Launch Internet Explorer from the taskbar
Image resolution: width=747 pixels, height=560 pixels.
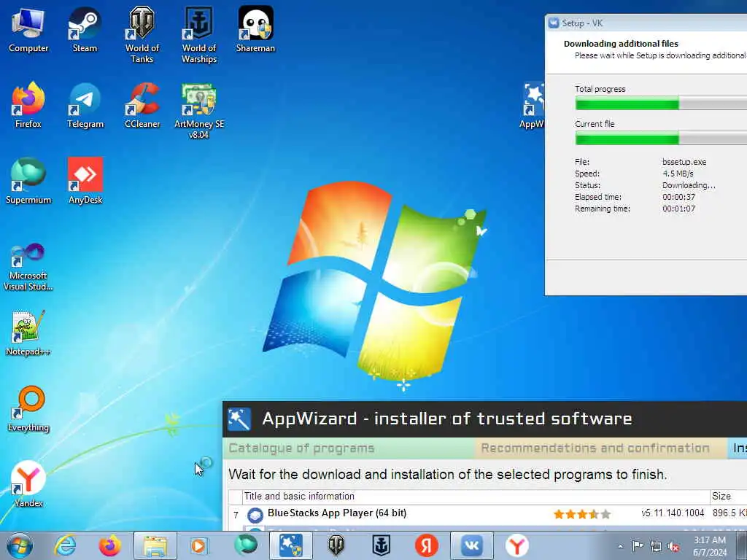pyautogui.click(x=65, y=545)
